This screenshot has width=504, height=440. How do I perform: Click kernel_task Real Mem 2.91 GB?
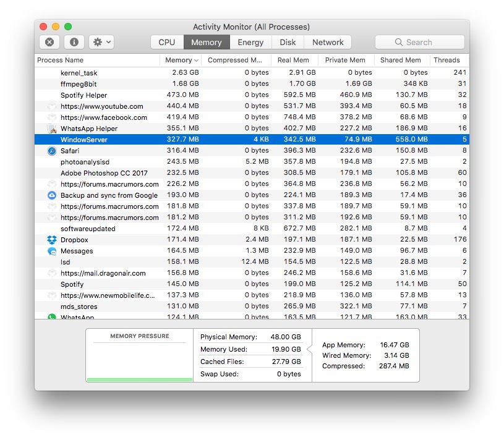coord(302,72)
